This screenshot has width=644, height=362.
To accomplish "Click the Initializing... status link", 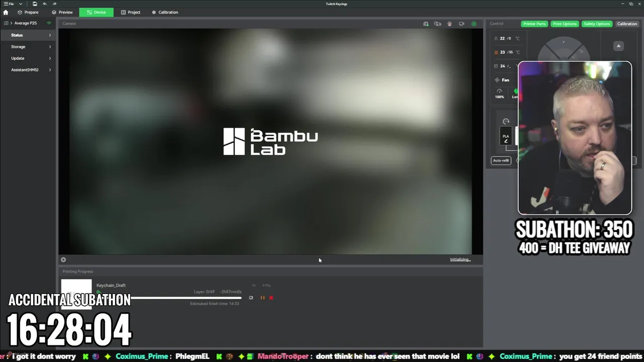I will [x=460, y=259].
